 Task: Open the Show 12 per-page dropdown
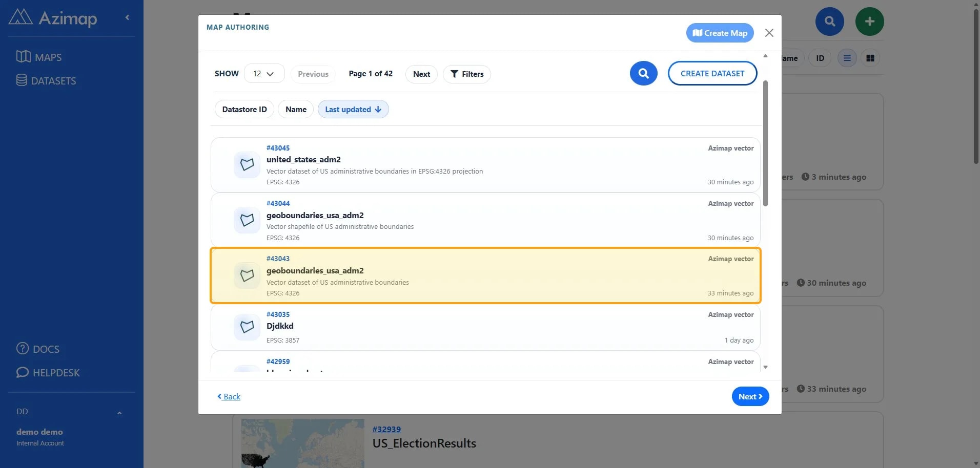[x=264, y=74]
